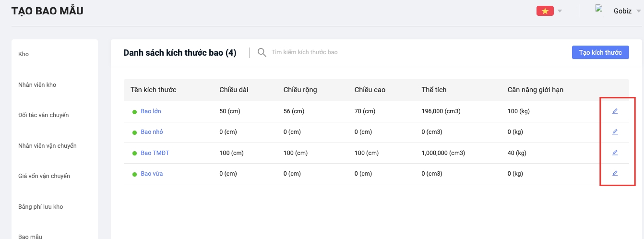Open the Gobiz account dropdown arrow
Image resolution: width=644 pixels, height=239 pixels.
(x=638, y=11)
